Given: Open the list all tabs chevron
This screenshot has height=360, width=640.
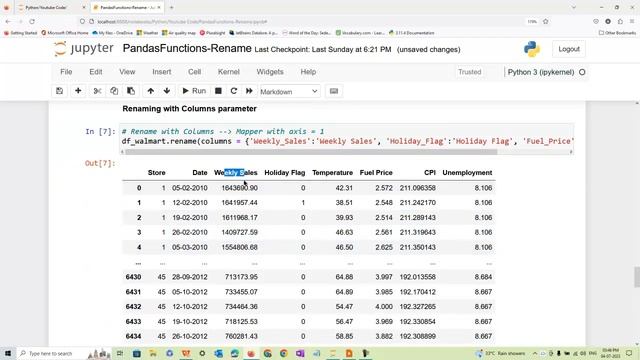Looking at the screenshot, I should tap(573, 7).
